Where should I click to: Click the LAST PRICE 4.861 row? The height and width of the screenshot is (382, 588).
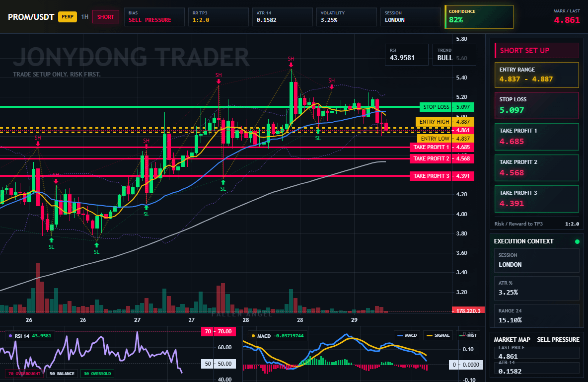click(x=537, y=352)
